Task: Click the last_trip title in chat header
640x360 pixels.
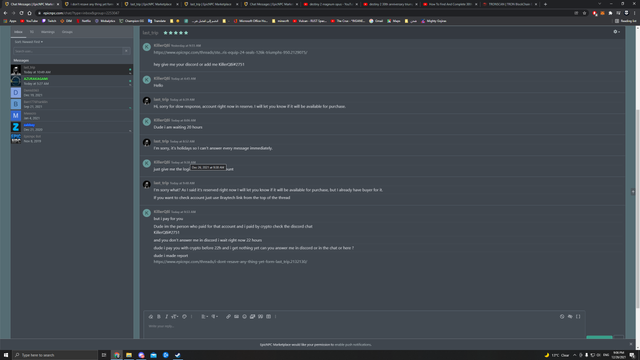Action: [150, 33]
